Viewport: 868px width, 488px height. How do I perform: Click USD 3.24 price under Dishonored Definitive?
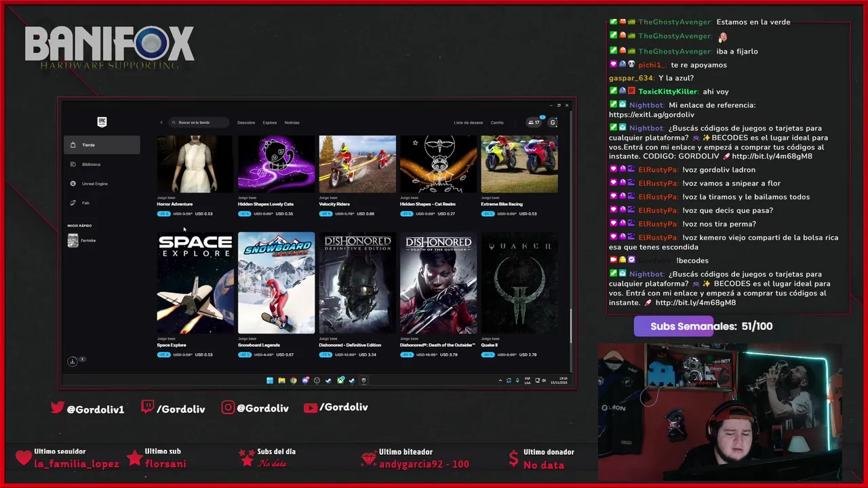click(x=368, y=354)
